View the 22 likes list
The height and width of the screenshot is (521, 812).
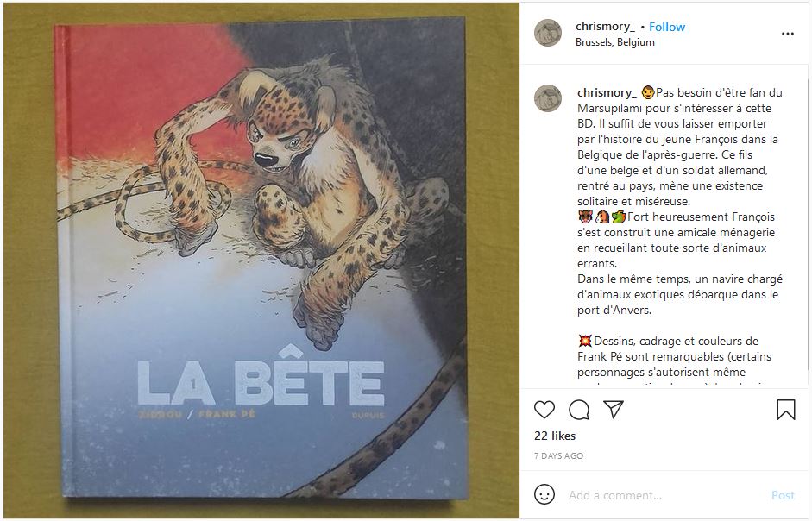555,436
